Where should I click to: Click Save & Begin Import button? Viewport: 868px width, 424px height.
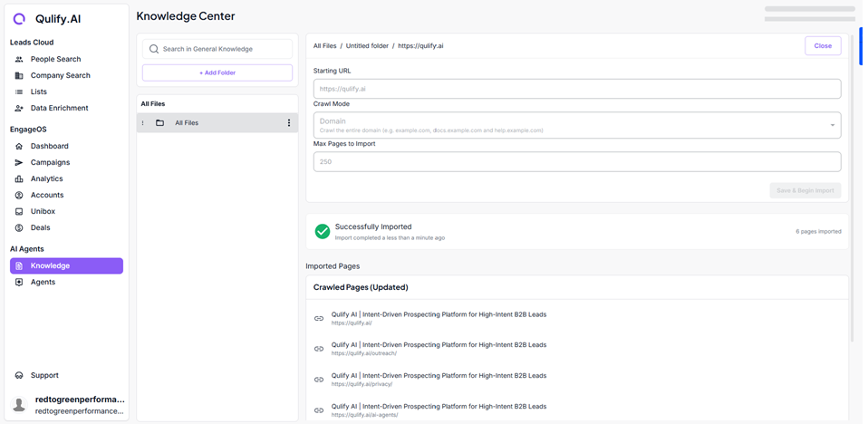(805, 190)
